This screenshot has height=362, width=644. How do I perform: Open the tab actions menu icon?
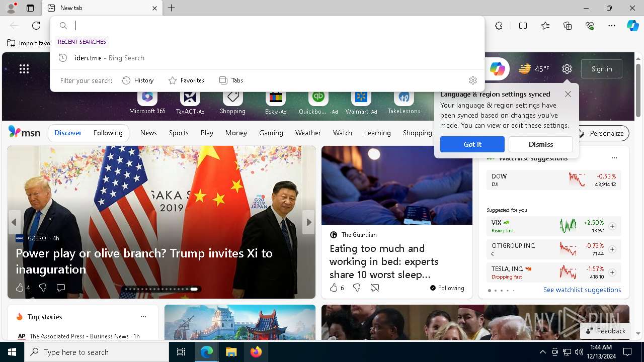tap(30, 8)
